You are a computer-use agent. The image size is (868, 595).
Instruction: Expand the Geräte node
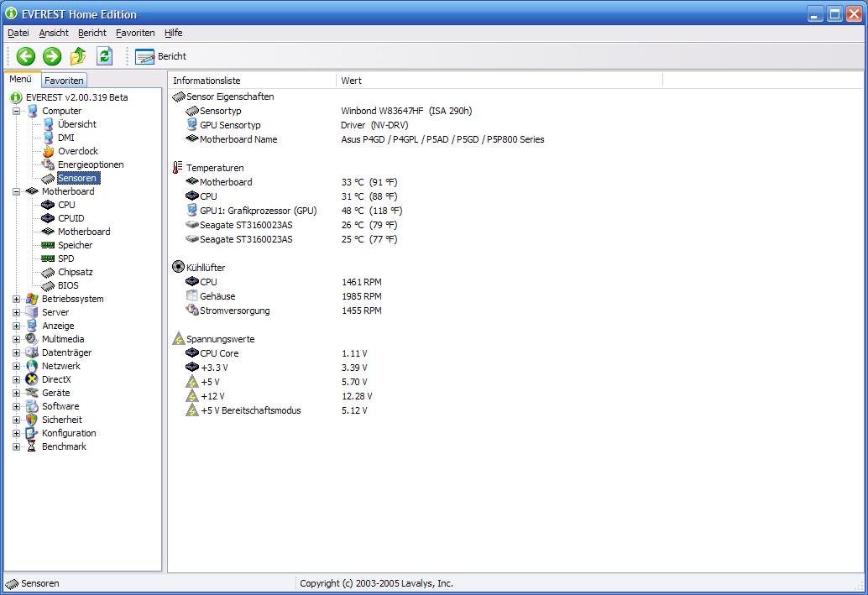point(16,393)
